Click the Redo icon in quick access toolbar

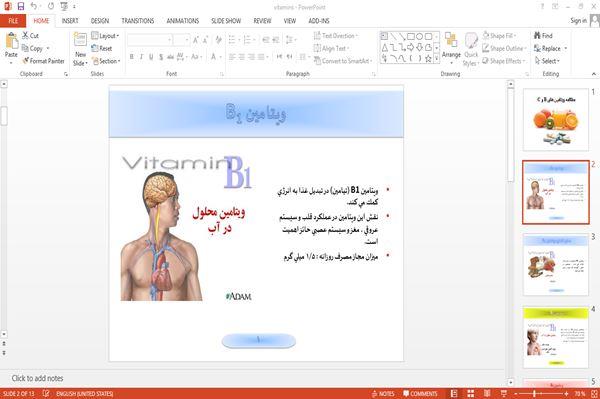51,6
